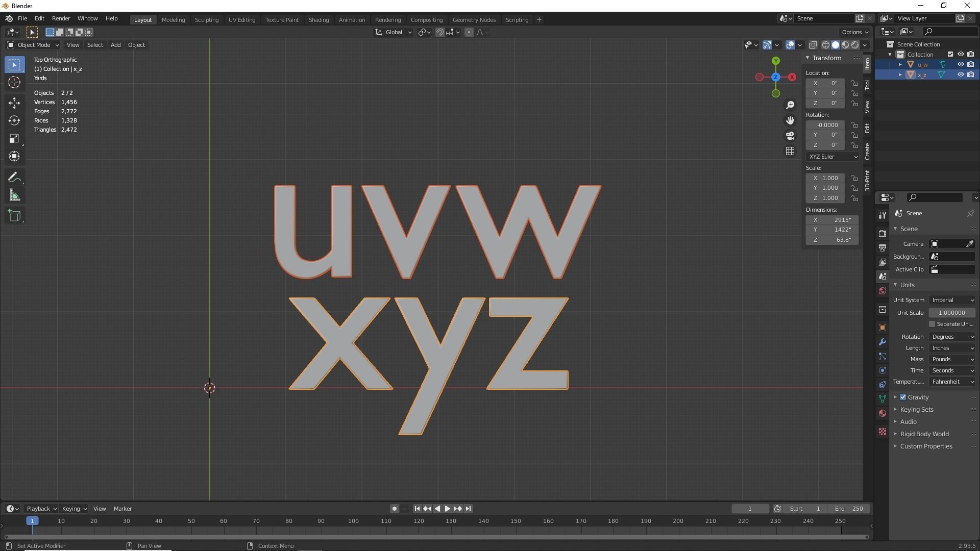The height and width of the screenshot is (551, 980).
Task: Open the Render menu
Action: (x=61, y=18)
